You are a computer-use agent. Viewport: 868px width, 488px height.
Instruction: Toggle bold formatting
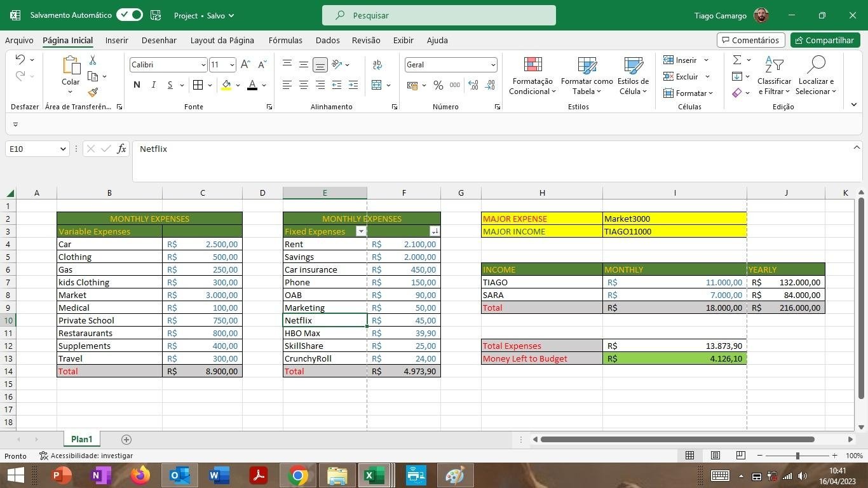point(136,84)
